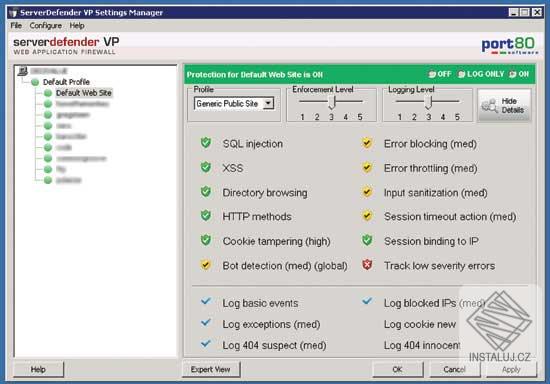550x384 pixels.
Task: Click the Session binding to IP shield icon
Action: [367, 241]
